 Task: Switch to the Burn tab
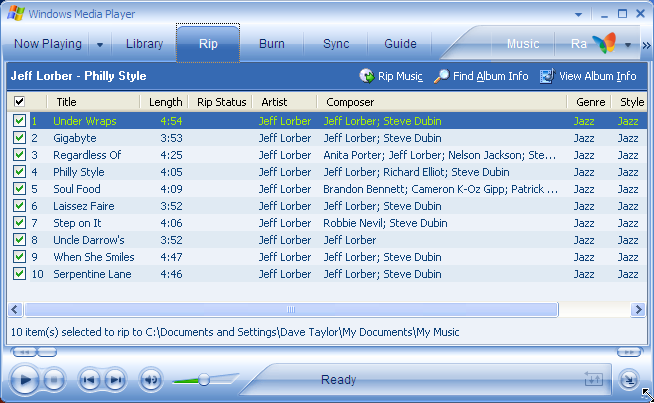pos(272,43)
